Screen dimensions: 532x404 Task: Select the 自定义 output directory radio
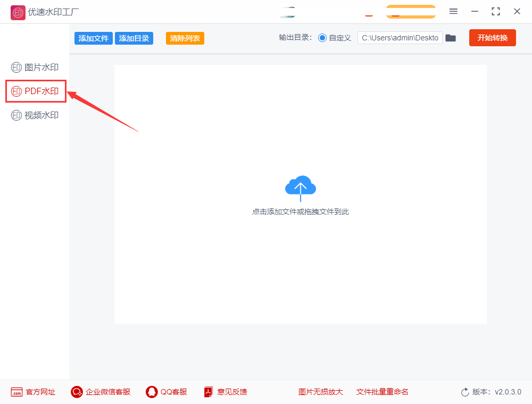pos(322,38)
